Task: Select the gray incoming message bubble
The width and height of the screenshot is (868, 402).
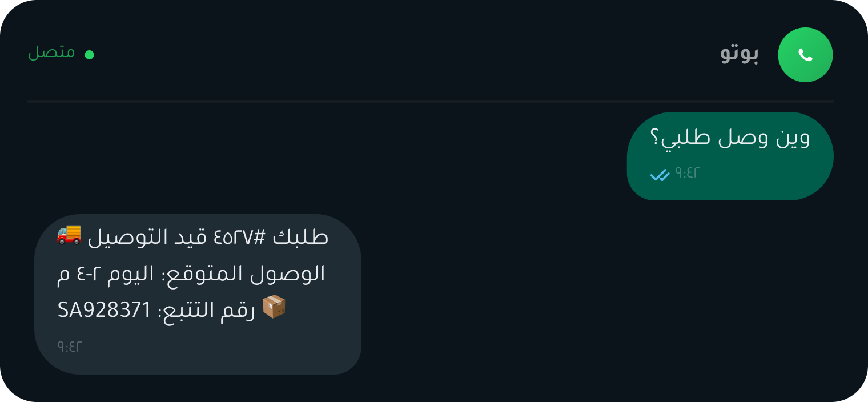Action: [198, 294]
